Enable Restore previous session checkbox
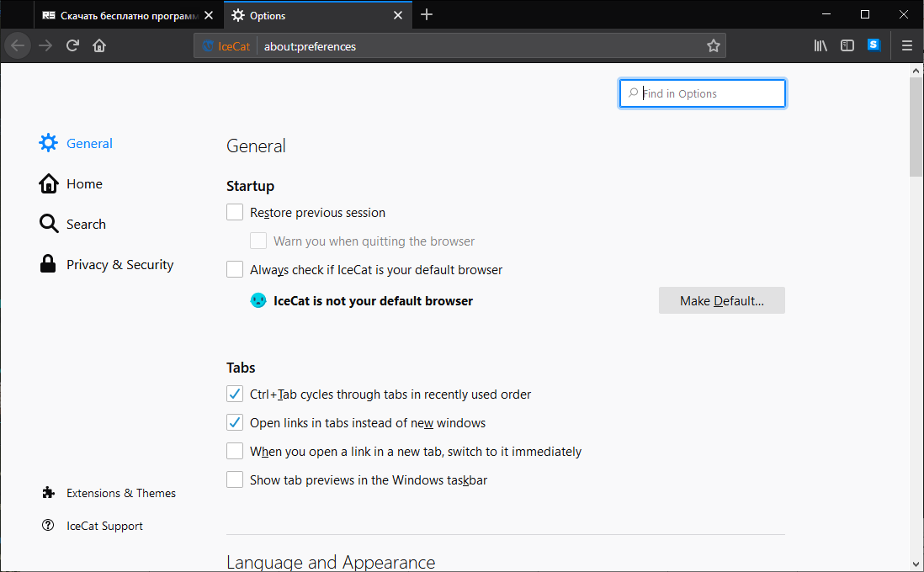The width and height of the screenshot is (924, 572). pos(235,213)
